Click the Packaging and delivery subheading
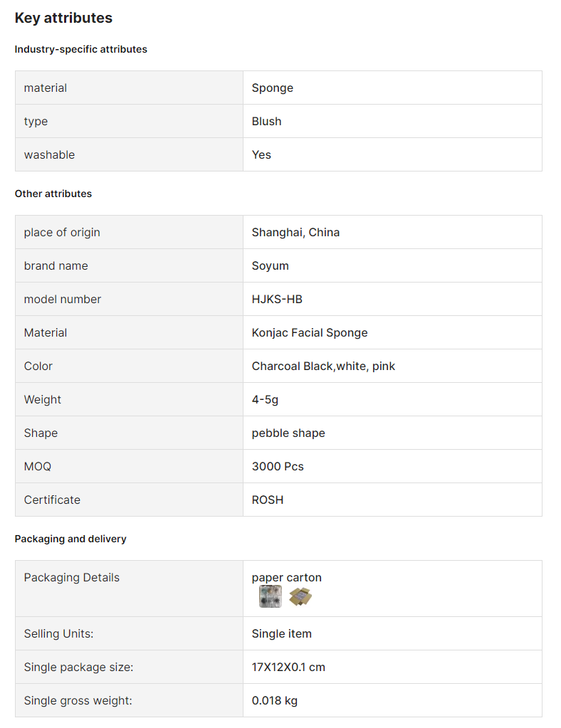 70,539
